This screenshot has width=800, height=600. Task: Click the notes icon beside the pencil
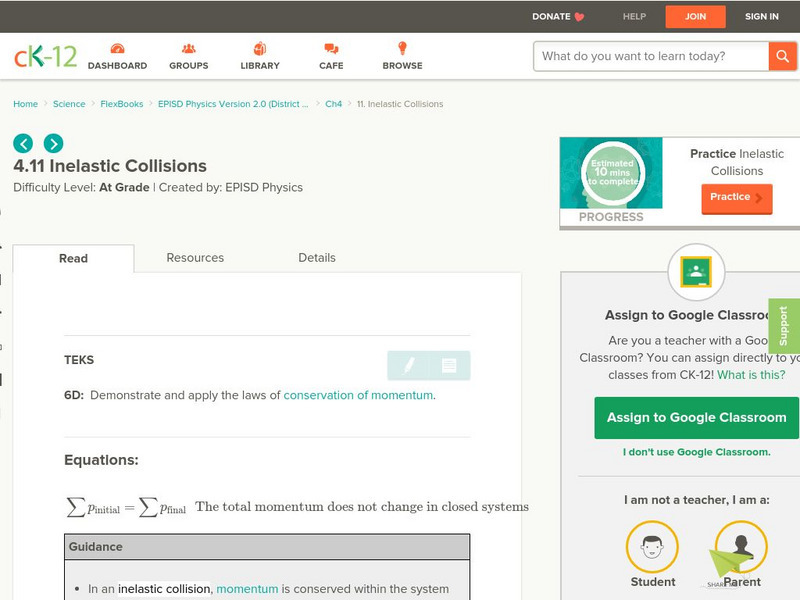(449, 366)
